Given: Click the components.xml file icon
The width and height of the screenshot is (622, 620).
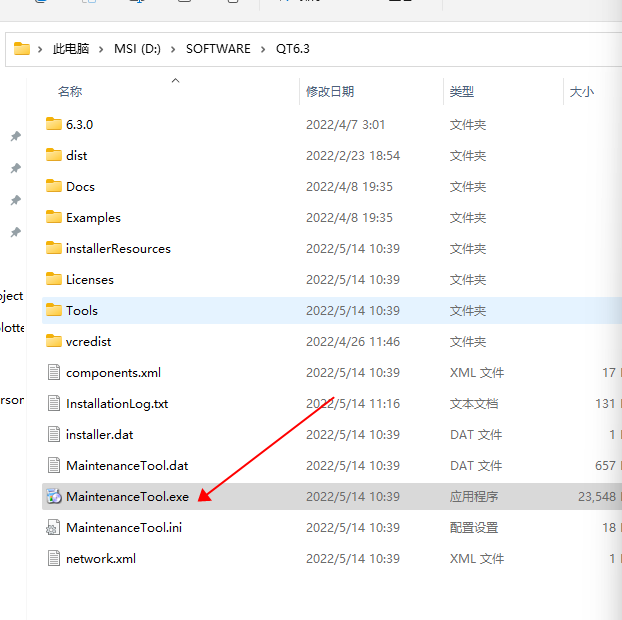Looking at the screenshot, I should [x=54, y=372].
